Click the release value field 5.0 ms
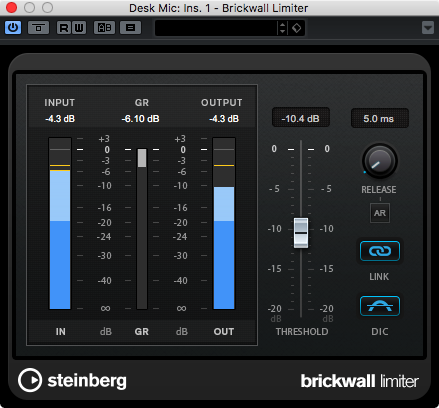439x408 pixels. click(x=379, y=118)
